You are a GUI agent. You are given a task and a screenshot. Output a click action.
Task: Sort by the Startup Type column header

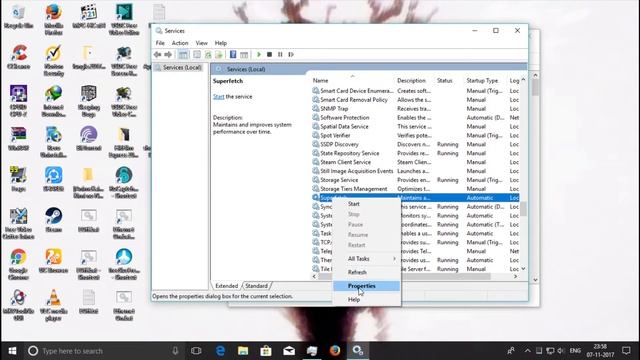pos(482,80)
